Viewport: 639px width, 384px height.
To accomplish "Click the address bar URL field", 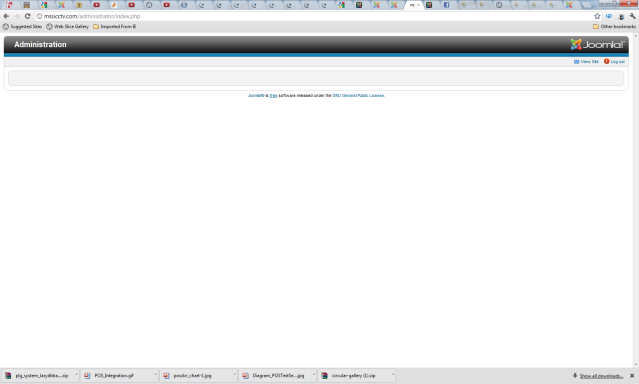I will 314,16.
